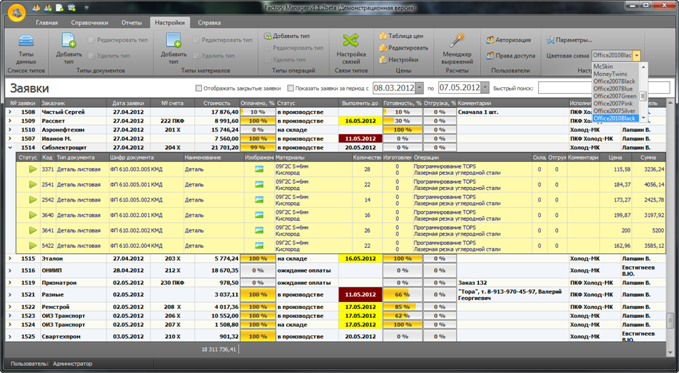Expand order 1508 Чистый Сергей row
The image size is (679, 373).
pyautogui.click(x=10, y=112)
